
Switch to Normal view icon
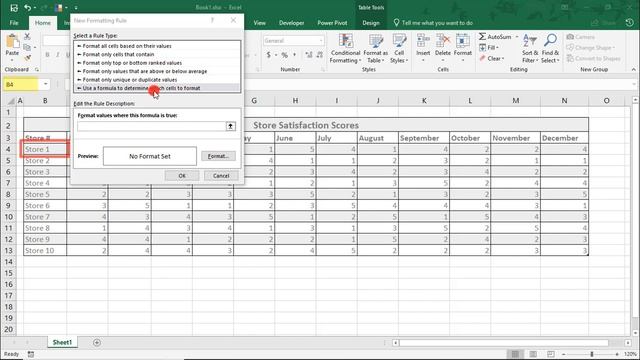[x=515, y=354]
